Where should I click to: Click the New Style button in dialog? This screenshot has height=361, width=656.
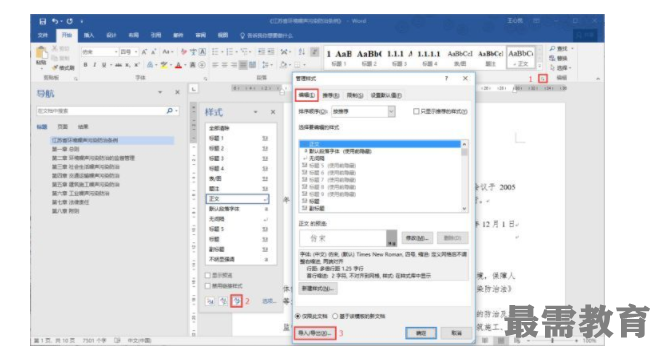pos(318,288)
